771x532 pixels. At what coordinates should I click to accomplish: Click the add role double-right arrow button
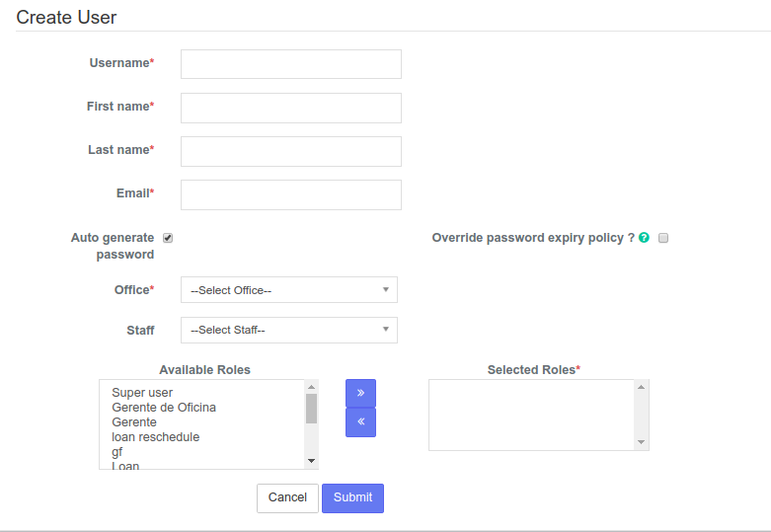click(x=360, y=393)
